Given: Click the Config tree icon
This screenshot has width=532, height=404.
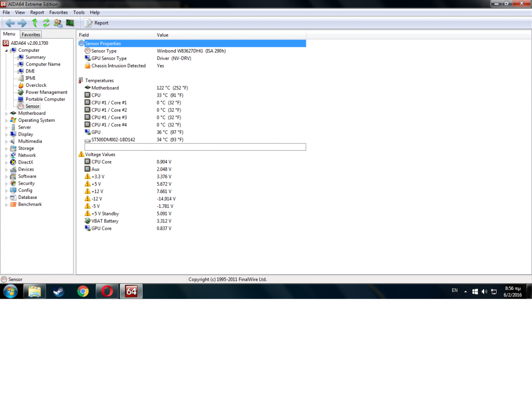Looking at the screenshot, I should point(13,190).
